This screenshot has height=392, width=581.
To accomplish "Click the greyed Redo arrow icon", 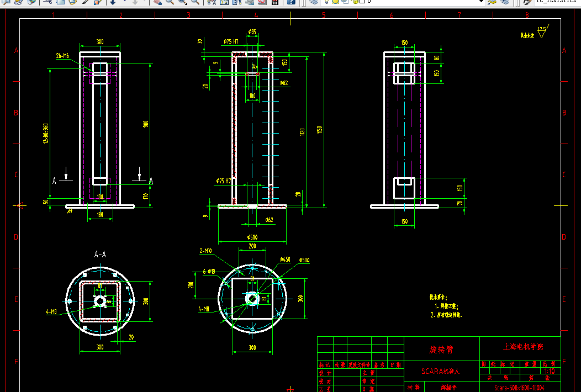I will click(135, 2).
